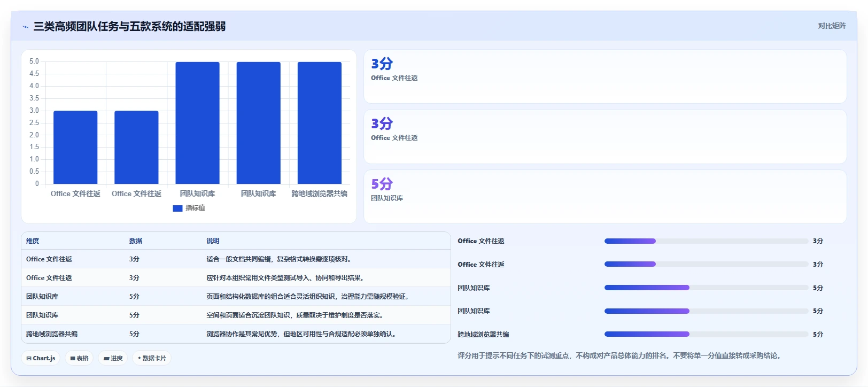Click the 说明 column header

(213, 241)
